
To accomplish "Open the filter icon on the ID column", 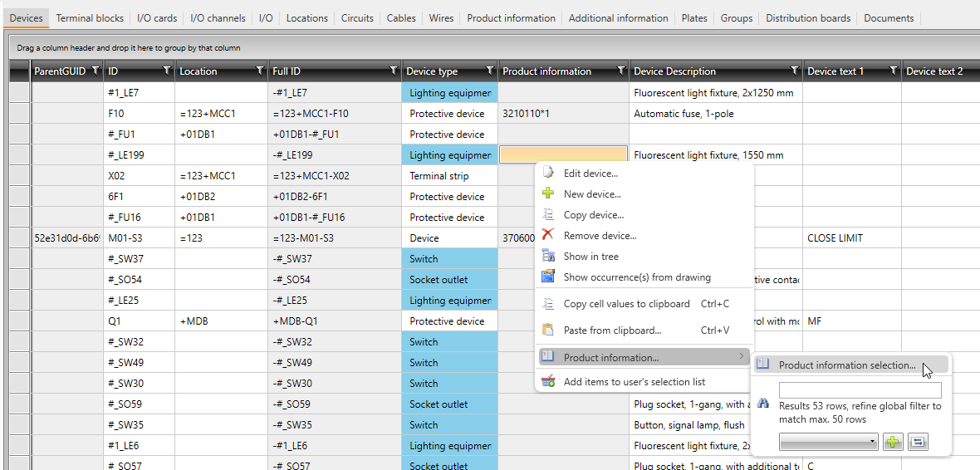I will (x=168, y=71).
